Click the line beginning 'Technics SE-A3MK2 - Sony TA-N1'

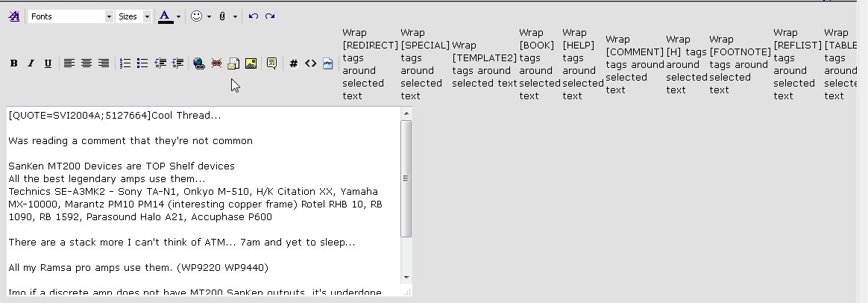pyautogui.click(x=193, y=192)
